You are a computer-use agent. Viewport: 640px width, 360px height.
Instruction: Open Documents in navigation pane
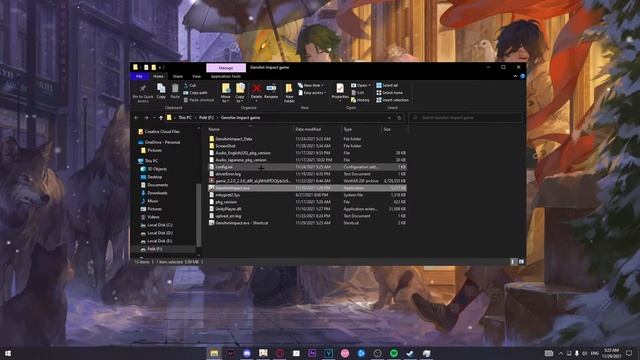(x=154, y=185)
